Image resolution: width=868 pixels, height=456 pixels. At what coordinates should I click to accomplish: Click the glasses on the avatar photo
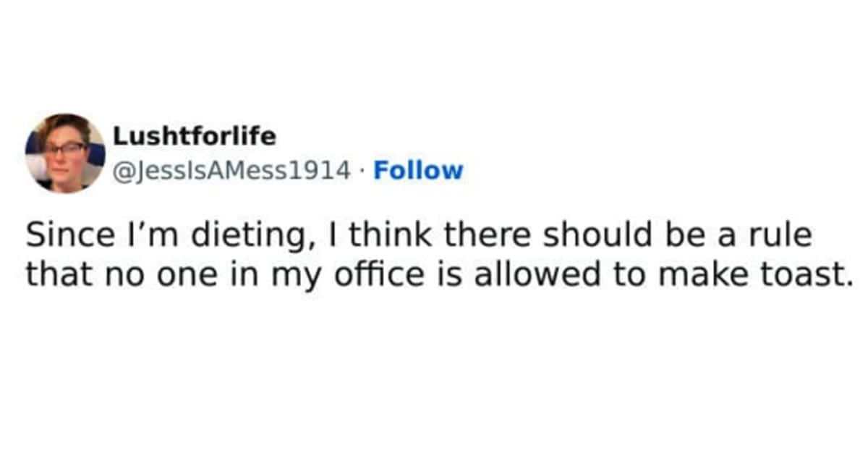[64, 148]
